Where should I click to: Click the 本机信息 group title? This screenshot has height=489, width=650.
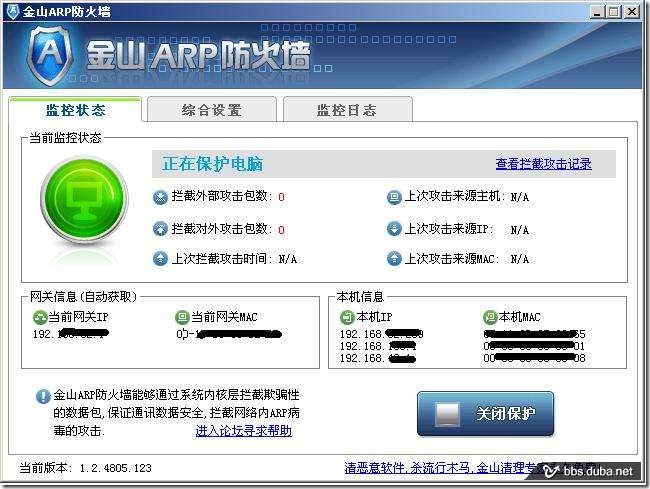tap(360, 297)
